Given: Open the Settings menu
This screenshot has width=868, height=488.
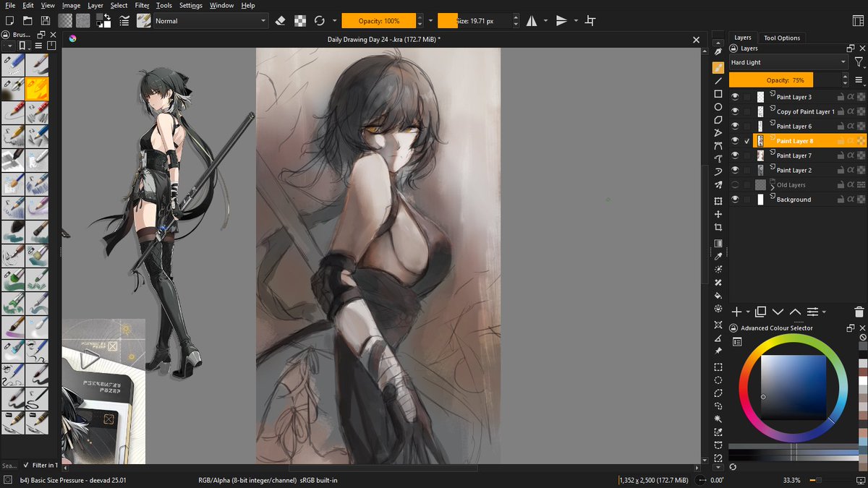Looking at the screenshot, I should (191, 5).
